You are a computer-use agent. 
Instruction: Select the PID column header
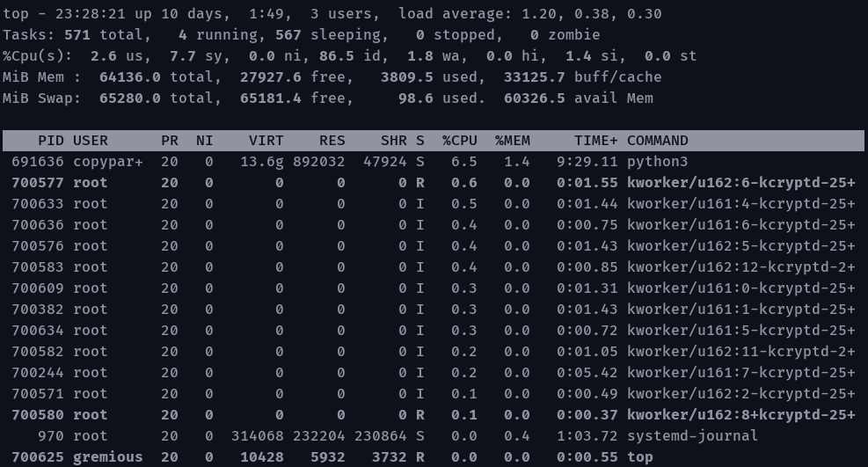50,141
